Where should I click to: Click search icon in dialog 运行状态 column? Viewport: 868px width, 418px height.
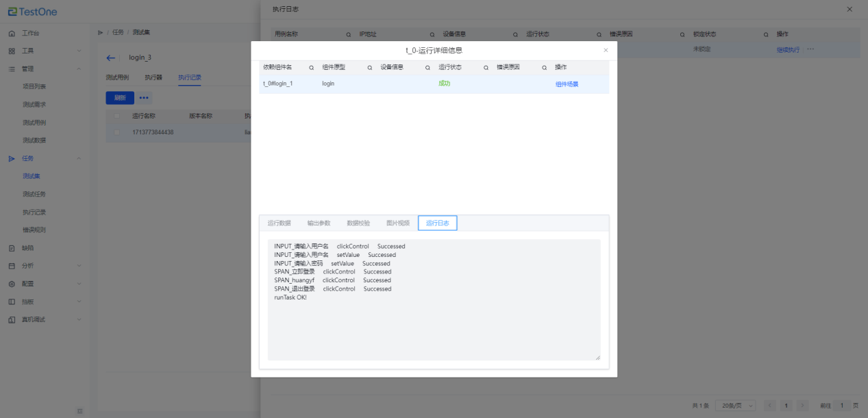coord(486,68)
